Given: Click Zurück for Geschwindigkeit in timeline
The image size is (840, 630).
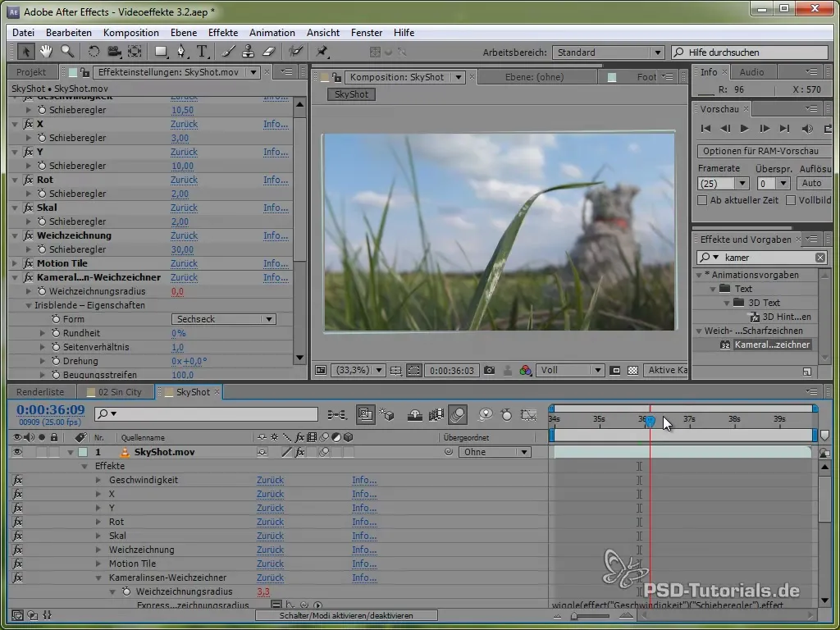Looking at the screenshot, I should pos(270,480).
